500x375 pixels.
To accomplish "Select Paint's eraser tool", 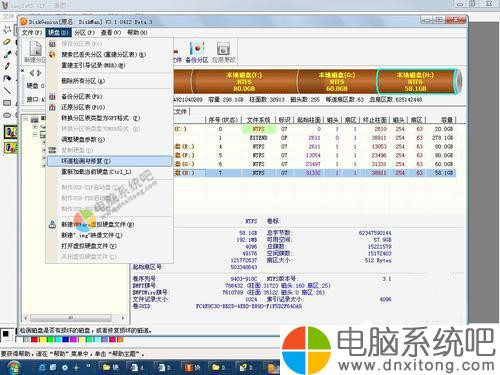I will click(7, 42).
